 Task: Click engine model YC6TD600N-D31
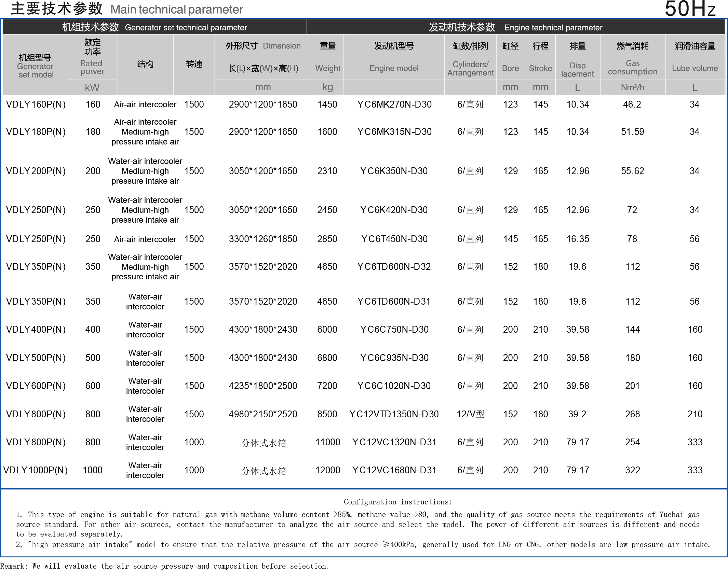click(x=394, y=302)
